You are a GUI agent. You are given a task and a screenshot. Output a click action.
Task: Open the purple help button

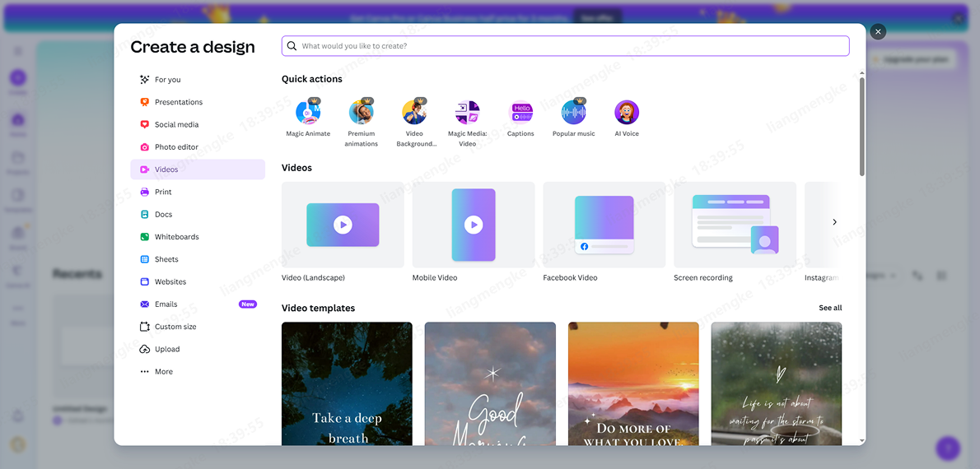click(x=948, y=448)
